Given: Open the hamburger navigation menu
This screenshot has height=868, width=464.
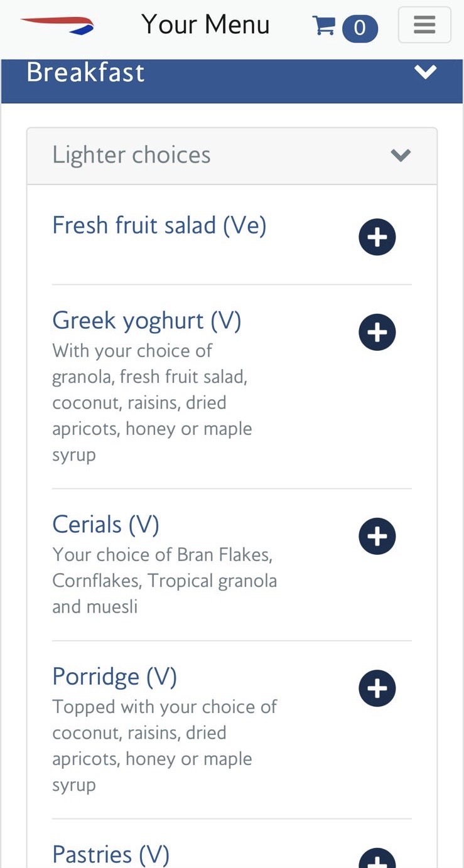Looking at the screenshot, I should [424, 25].
